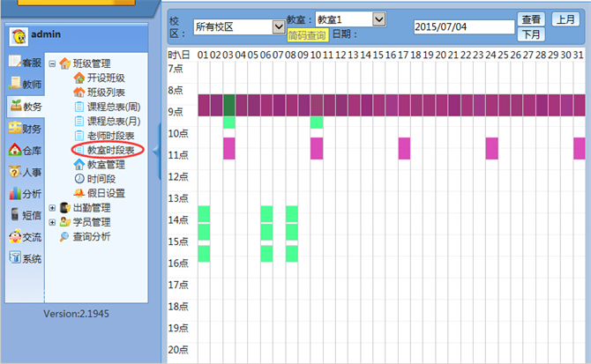
Task: Click the dark green block on day 03
Action: pyautogui.click(x=229, y=105)
